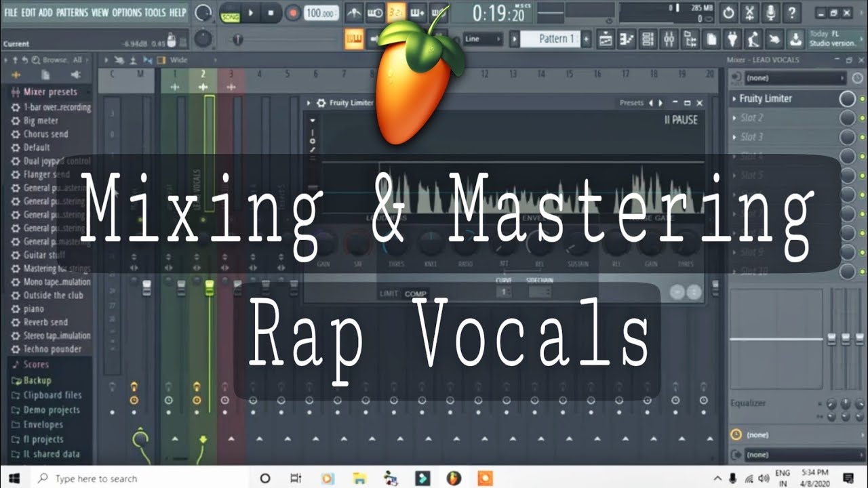Switch Fruity Limiter to LIMIT mode
This screenshot has width=868, height=488.
(389, 293)
